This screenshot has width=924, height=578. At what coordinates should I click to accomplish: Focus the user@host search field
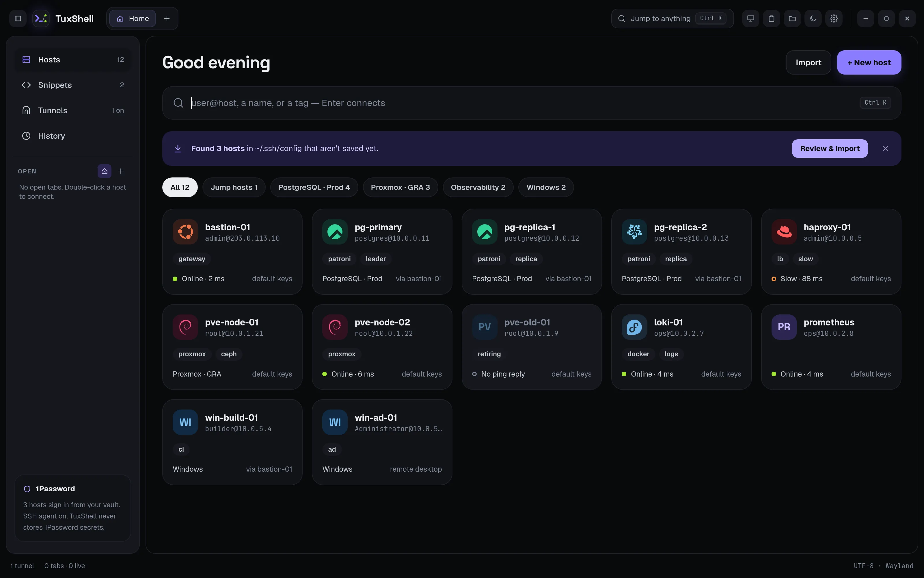(532, 103)
